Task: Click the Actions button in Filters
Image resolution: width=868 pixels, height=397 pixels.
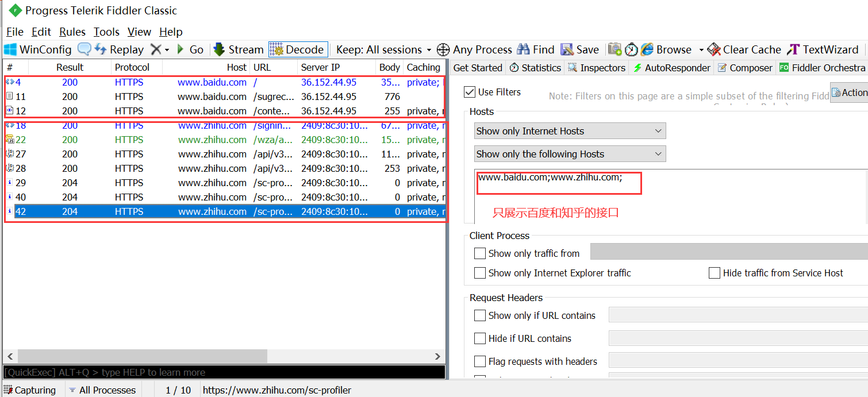Action: (849, 92)
